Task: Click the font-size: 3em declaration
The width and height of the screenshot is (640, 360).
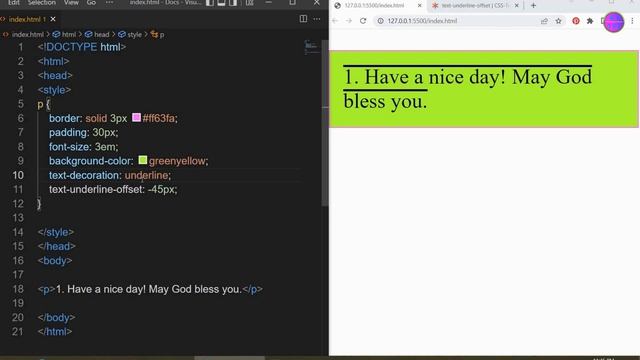Action: (x=84, y=147)
